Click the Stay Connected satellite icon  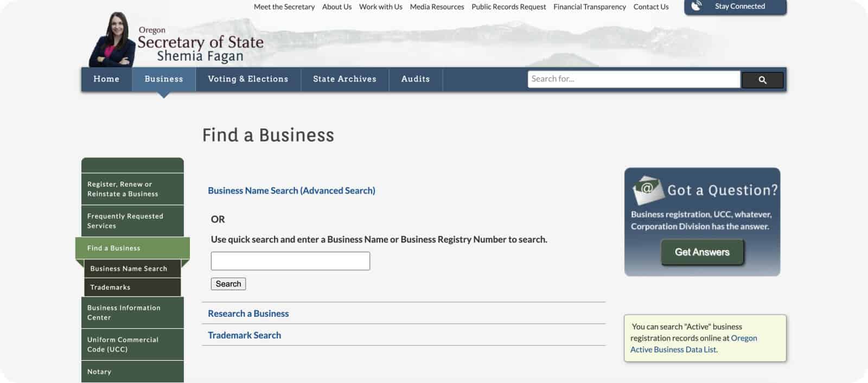pos(697,6)
